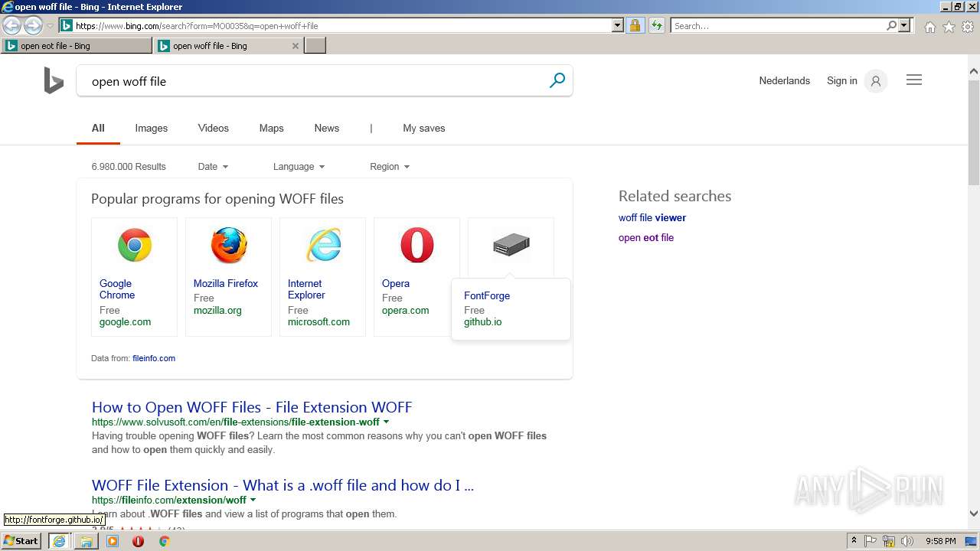Click the volume speaker tray icon
Screen dimensions: 980x551
tap(907, 541)
